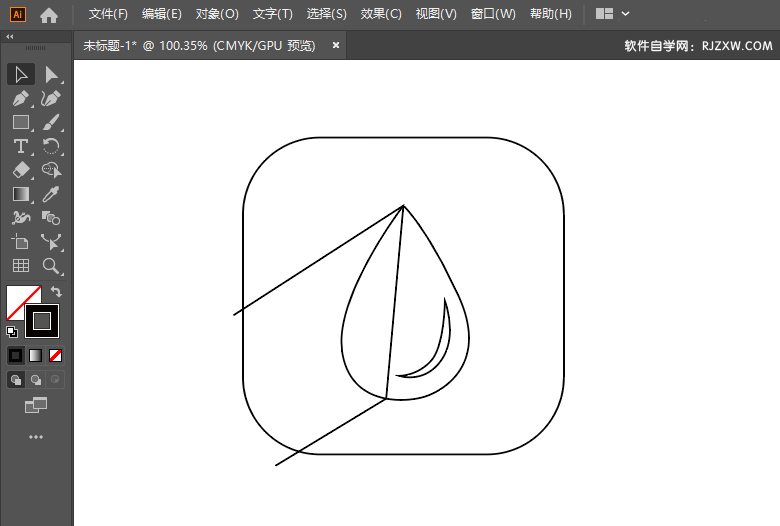Open the 帮助(H) menu

551,14
